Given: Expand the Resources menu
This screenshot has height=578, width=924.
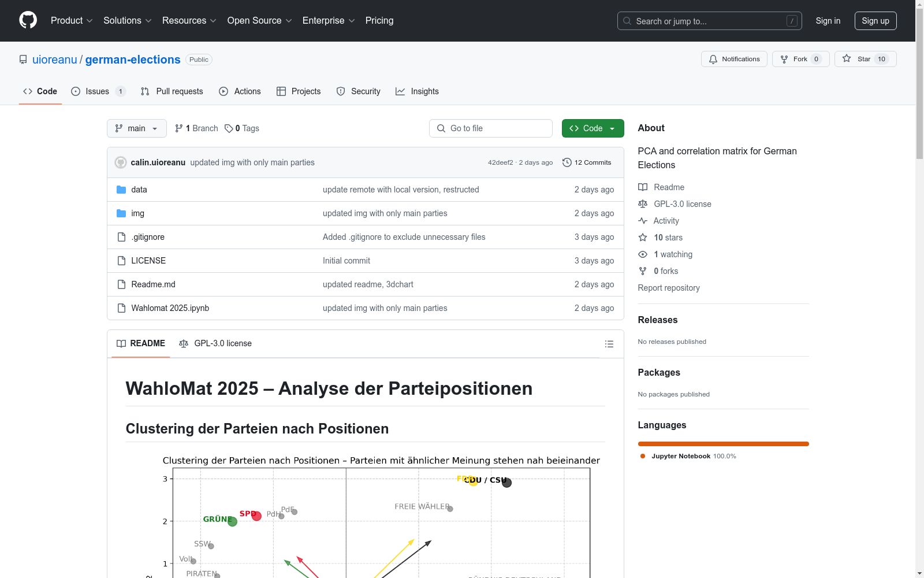Looking at the screenshot, I should [189, 21].
